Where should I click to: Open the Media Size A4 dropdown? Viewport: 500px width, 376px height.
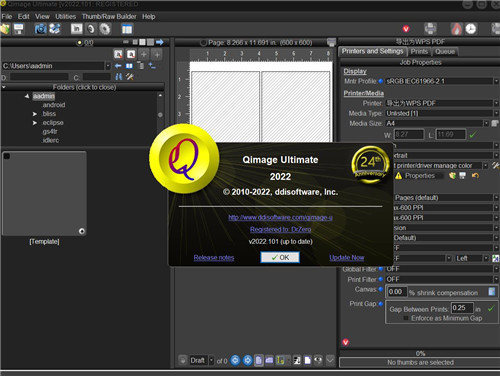click(486, 123)
